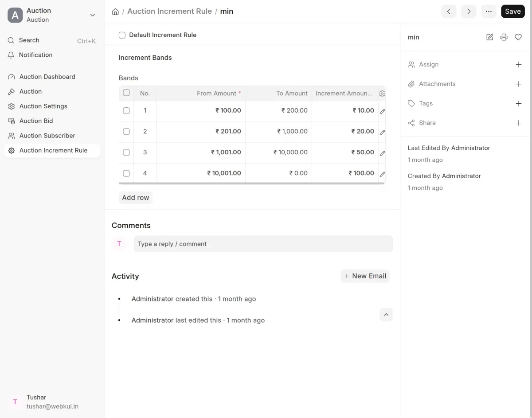Add tag with Tags plus icon
Viewport: 532px width, 418px height.
point(519,104)
